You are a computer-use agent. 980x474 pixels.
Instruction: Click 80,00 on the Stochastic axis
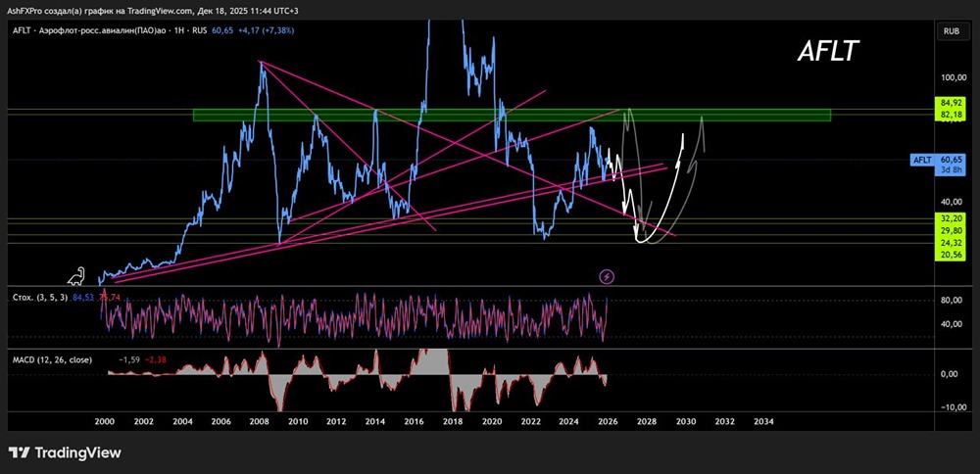[954, 301]
